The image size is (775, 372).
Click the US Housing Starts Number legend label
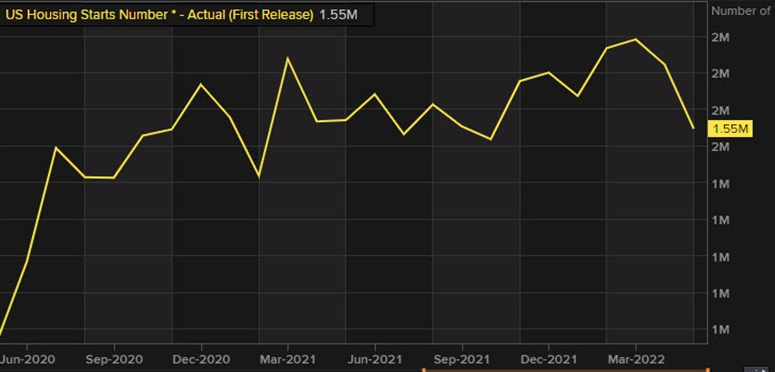(x=159, y=15)
